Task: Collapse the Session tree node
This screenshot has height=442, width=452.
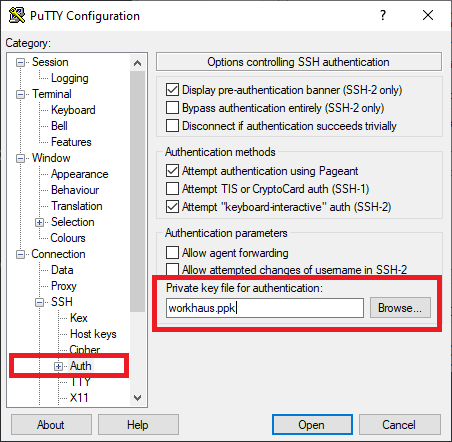Action: point(21,62)
